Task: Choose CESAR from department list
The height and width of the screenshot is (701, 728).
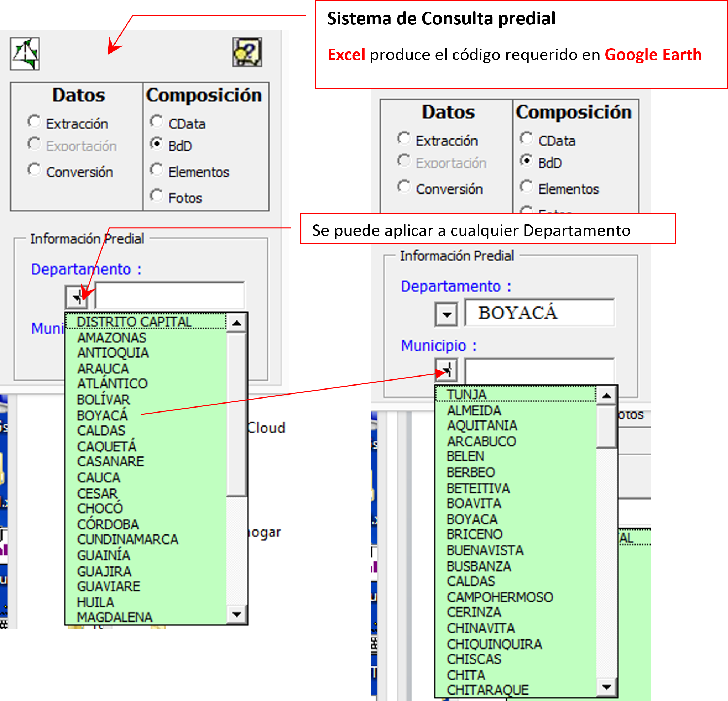Action: tap(146, 493)
